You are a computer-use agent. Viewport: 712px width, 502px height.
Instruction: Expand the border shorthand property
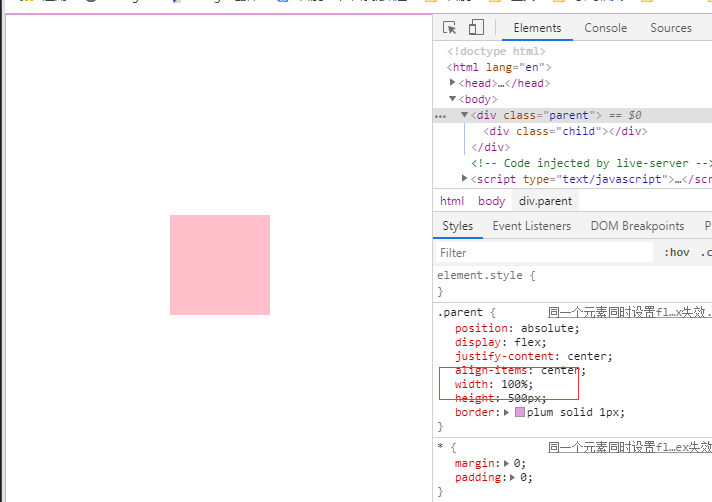[x=506, y=412]
